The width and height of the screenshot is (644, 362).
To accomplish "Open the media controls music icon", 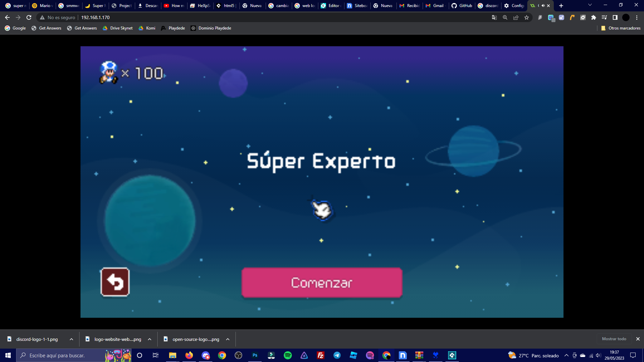I will click(604, 17).
